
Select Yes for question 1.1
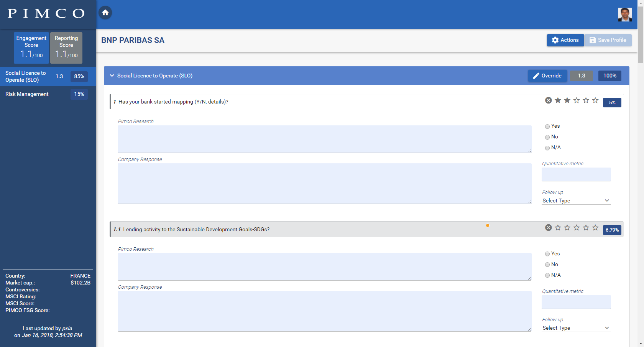point(547,254)
